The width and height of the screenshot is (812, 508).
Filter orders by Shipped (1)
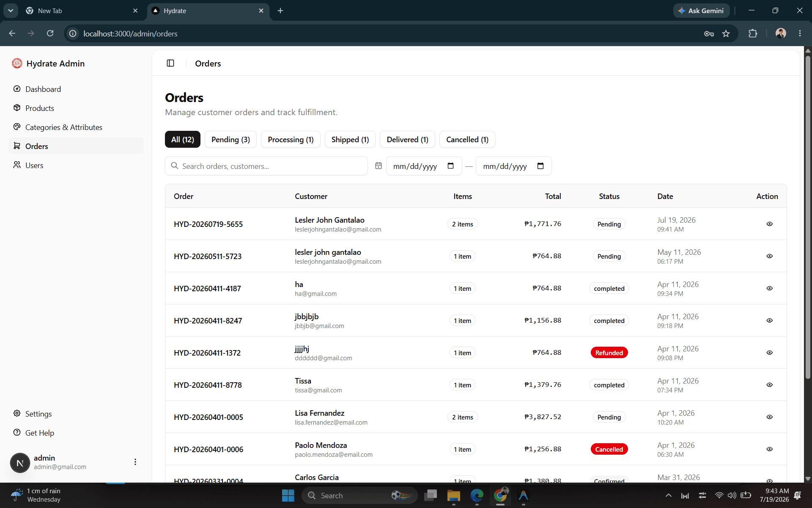click(x=350, y=140)
